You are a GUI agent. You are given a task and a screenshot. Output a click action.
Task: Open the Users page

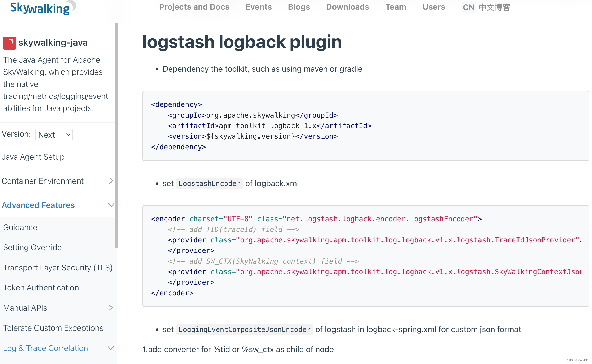tap(434, 7)
